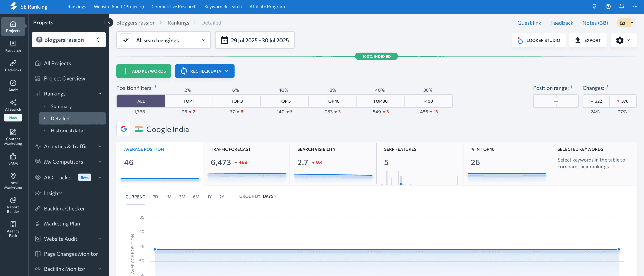Viewport: 644px width, 276px height.
Task: Click the Changes info icon
Action: (607, 87)
